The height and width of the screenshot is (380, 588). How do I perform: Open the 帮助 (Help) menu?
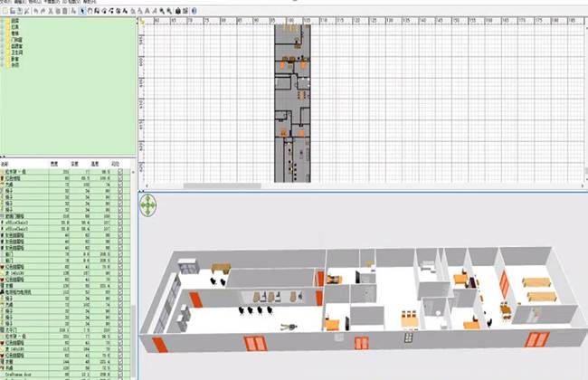pyautogui.click(x=90, y=2)
